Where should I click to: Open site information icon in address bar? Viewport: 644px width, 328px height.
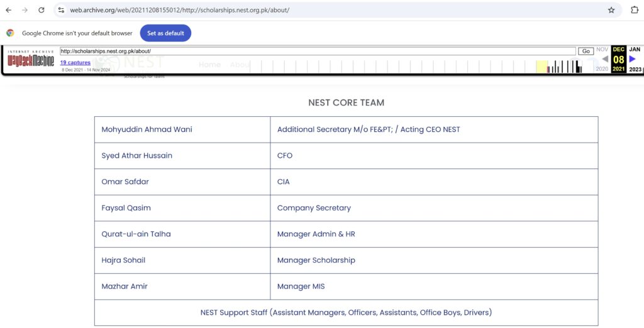tap(61, 10)
